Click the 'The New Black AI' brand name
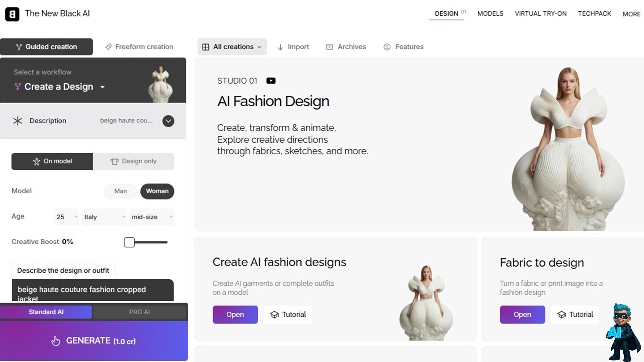This screenshot has width=644, height=362. tap(57, 14)
